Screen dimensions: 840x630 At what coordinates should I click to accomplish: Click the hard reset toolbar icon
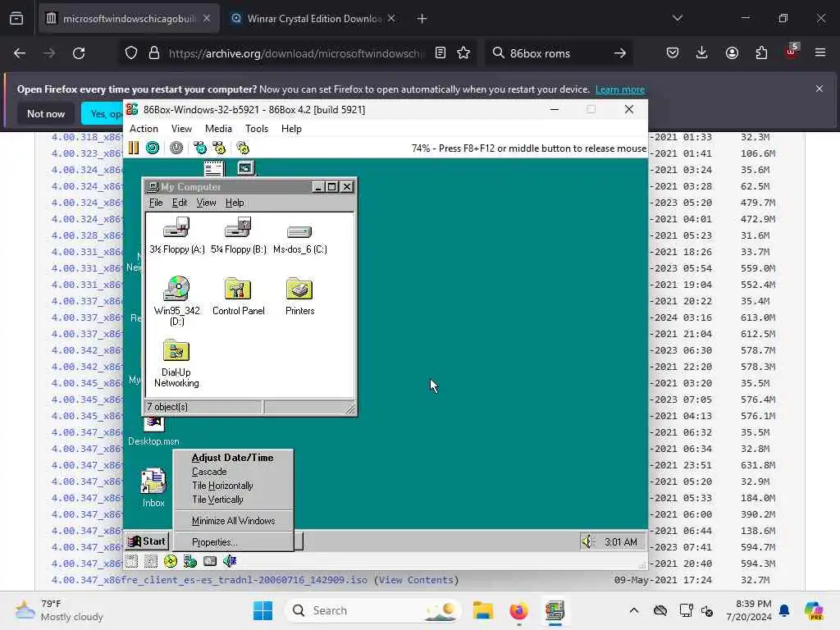pyautogui.click(x=153, y=148)
